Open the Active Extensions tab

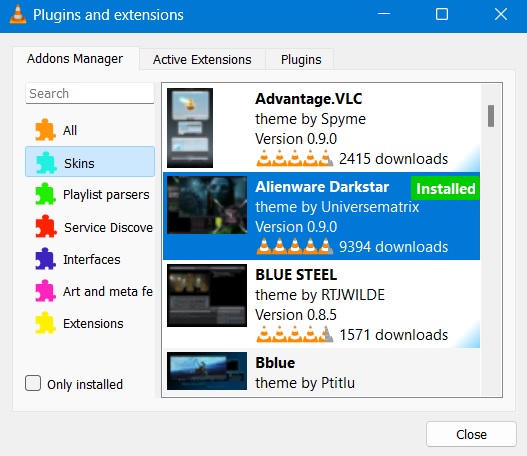click(x=202, y=59)
